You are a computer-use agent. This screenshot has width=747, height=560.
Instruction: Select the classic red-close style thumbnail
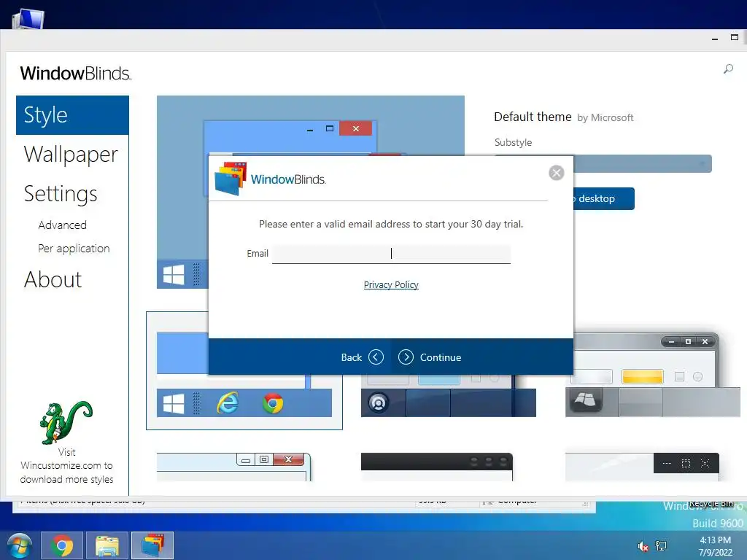tap(233, 467)
